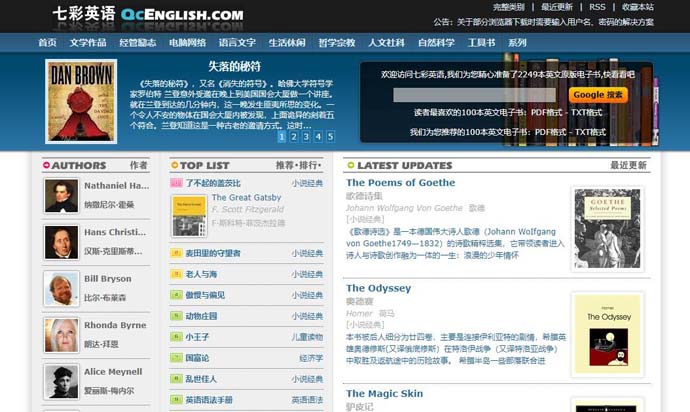Open the Johann Wolfgang Von Goethe author link
Screen dimensions: 690x412
coord(404,208)
